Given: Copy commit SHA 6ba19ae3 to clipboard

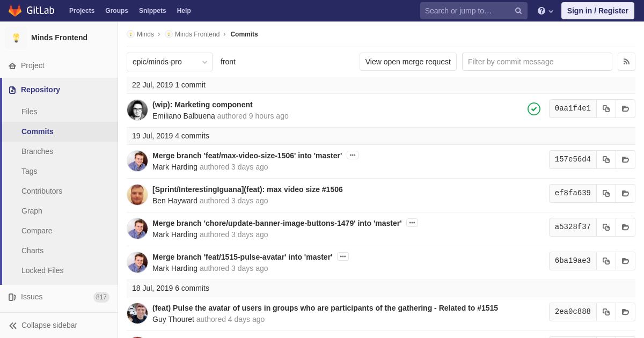Looking at the screenshot, I should click(x=606, y=261).
